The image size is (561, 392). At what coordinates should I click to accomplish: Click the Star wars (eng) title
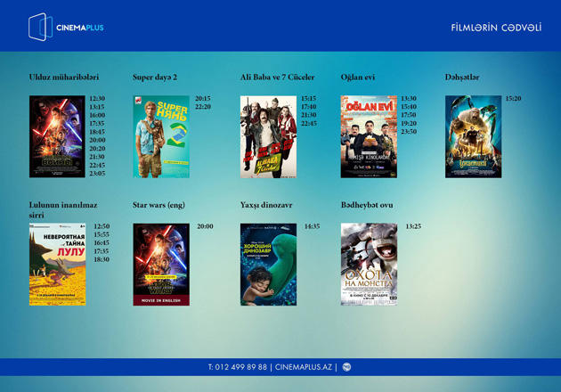tap(159, 205)
